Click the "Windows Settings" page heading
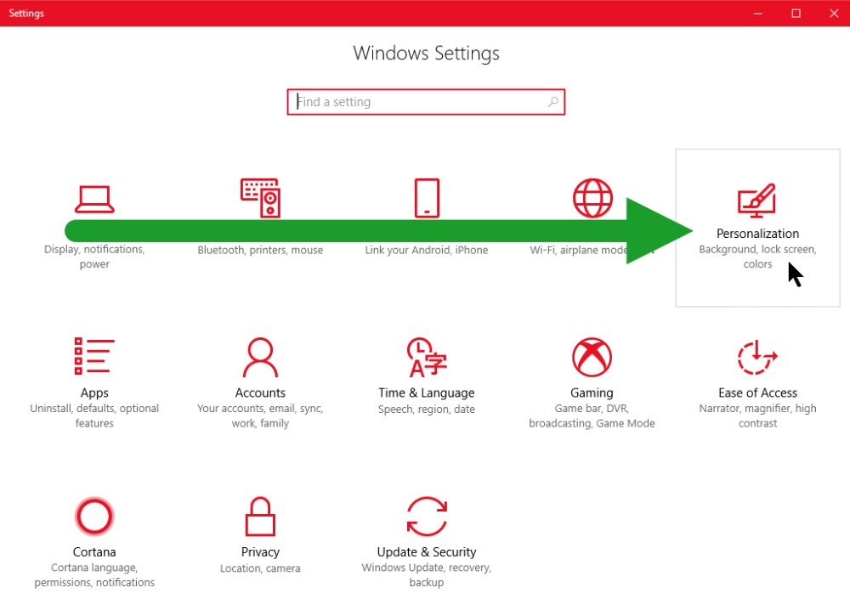 [x=426, y=53]
